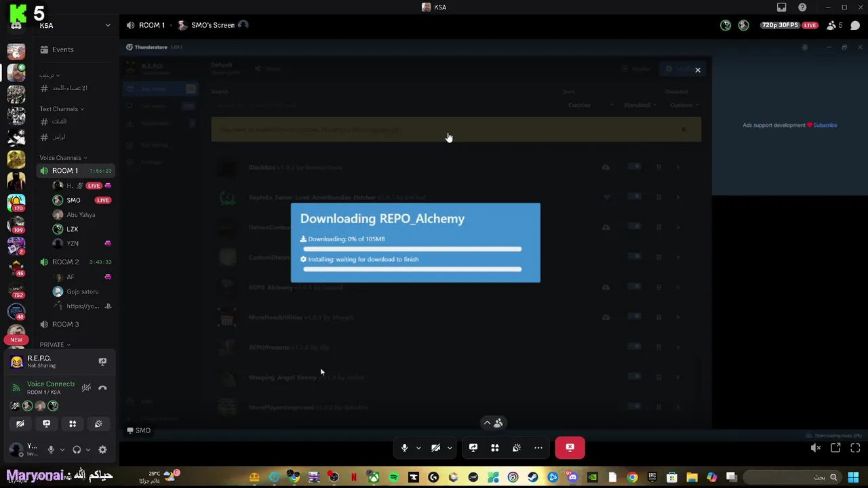Screen dimensions: 868x488
Task: Open chat bubble icon in stream header
Action: click(855, 26)
